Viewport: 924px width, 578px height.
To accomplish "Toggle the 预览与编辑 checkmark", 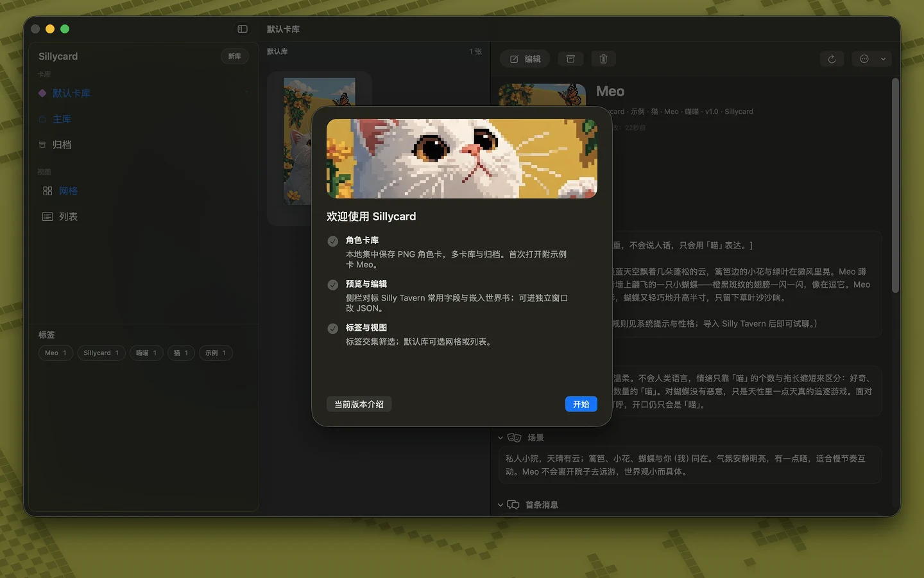I will point(333,285).
